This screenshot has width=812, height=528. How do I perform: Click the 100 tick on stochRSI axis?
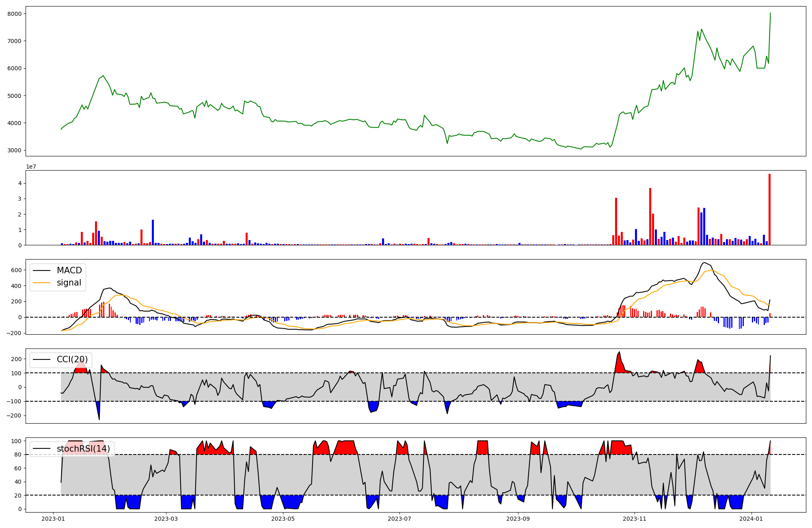click(17, 441)
